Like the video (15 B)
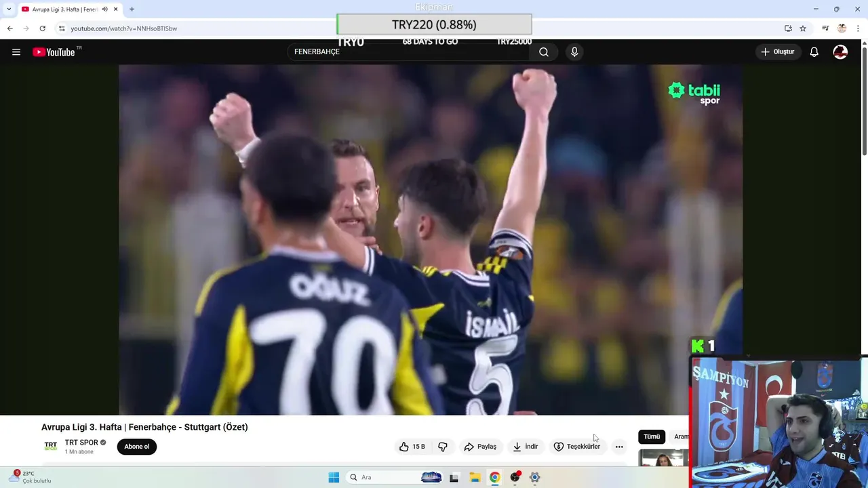 point(412,447)
